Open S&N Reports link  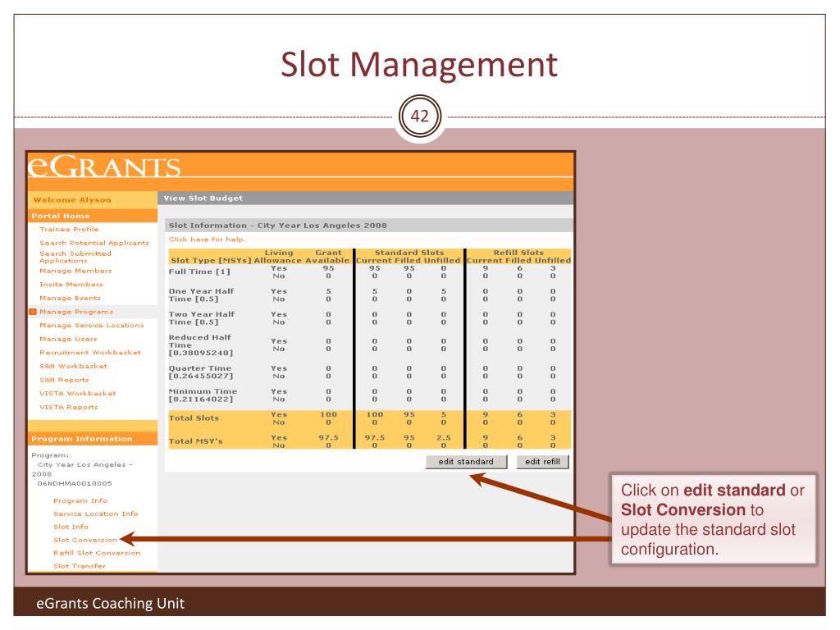(64, 380)
